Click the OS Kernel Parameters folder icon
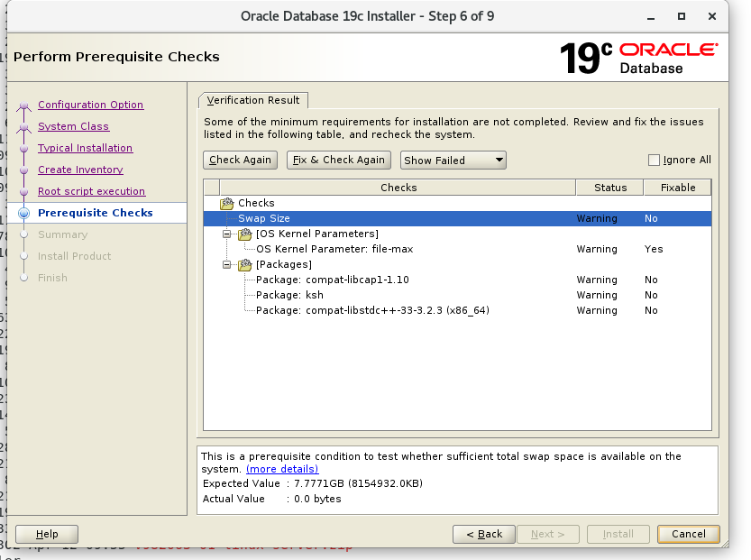The width and height of the screenshot is (751, 560). (244, 234)
